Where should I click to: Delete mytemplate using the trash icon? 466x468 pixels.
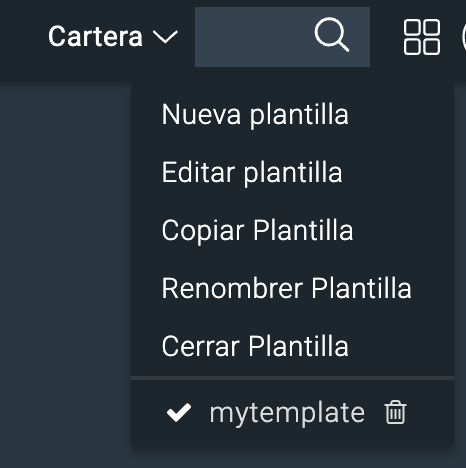click(396, 412)
